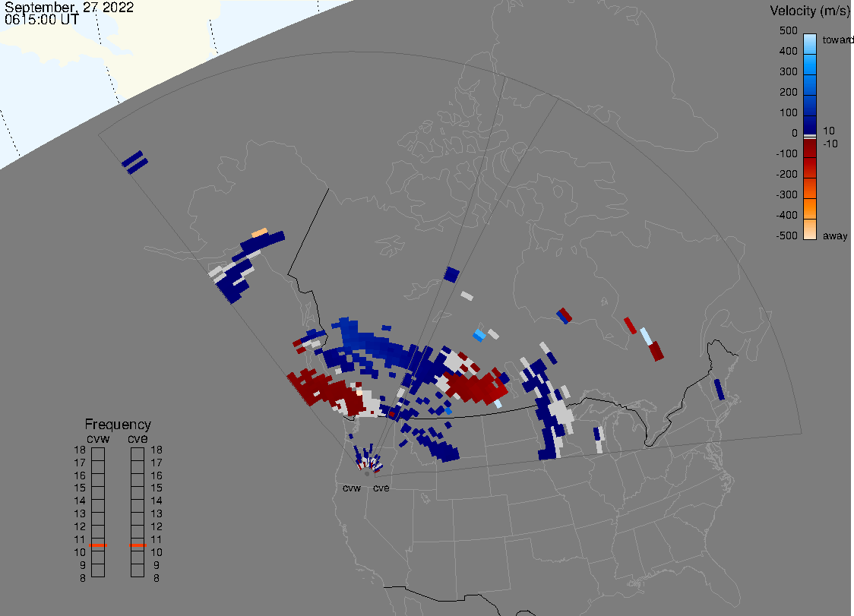This screenshot has width=854, height=616.
Task: Pick the lightest blue segment of color bar
Action: 810,44
